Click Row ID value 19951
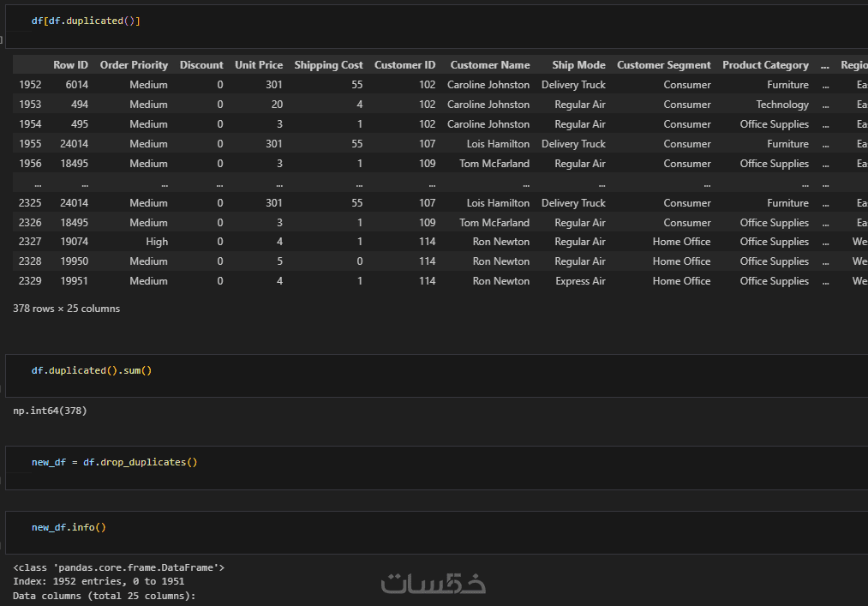This screenshot has height=606, width=868. tap(75, 281)
